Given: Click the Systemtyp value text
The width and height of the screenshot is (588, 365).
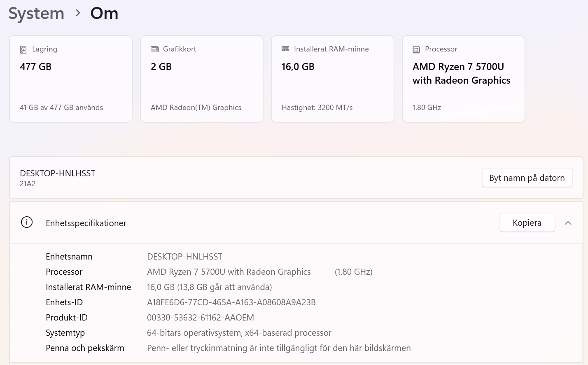Looking at the screenshot, I should coord(239,333).
